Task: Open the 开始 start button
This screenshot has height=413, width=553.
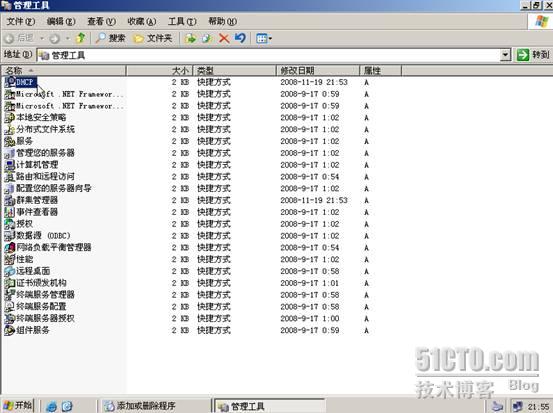Action: [x=18, y=406]
